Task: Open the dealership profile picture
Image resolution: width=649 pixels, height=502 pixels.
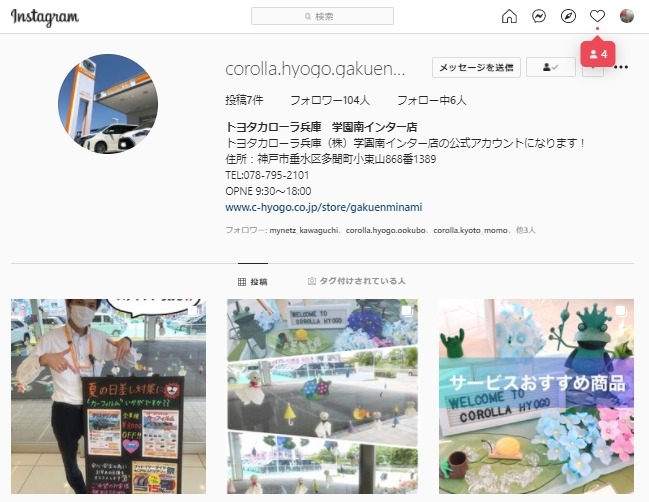Action: tap(108, 103)
